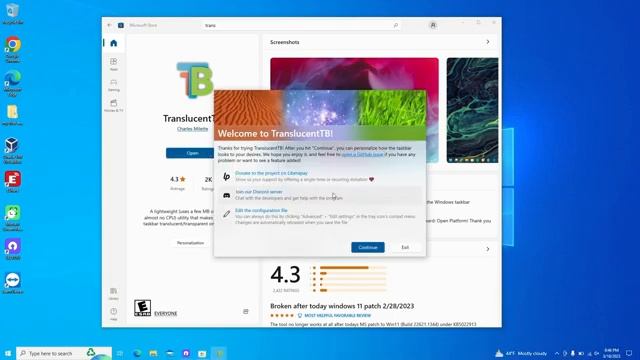Open the weather widget on the taskbar

(x=521, y=353)
